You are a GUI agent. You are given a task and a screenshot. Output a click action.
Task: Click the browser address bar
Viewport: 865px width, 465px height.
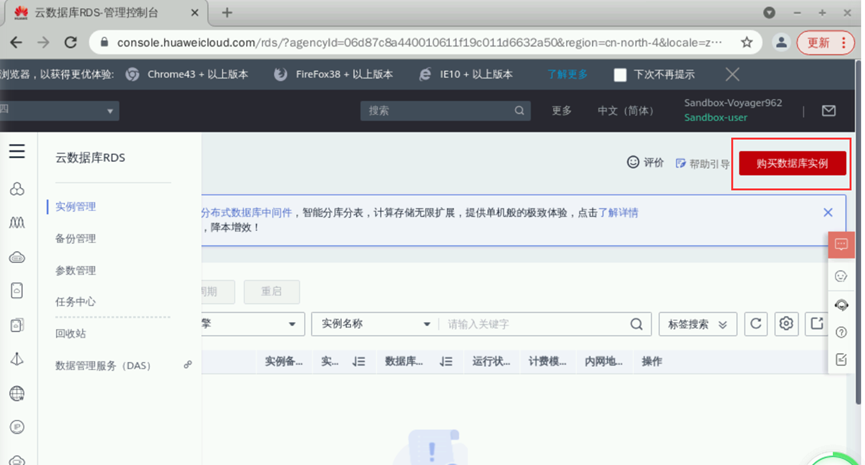click(419, 42)
